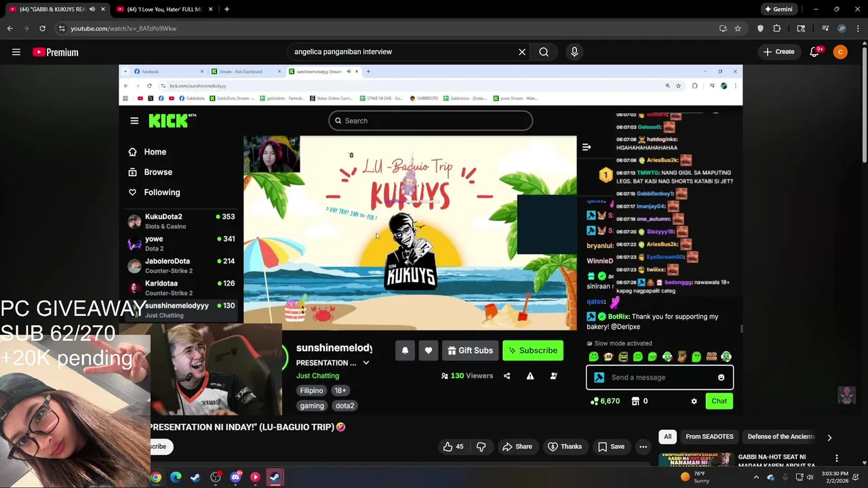This screenshot has height=488, width=868.
Task: Open GABBI NA-HOT SEAT recommended thumbnail
Action: tap(696, 460)
